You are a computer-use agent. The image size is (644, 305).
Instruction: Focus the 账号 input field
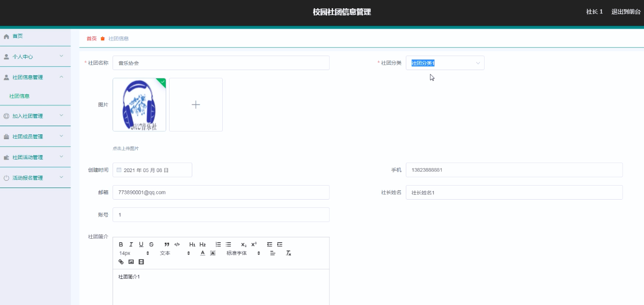(221, 215)
